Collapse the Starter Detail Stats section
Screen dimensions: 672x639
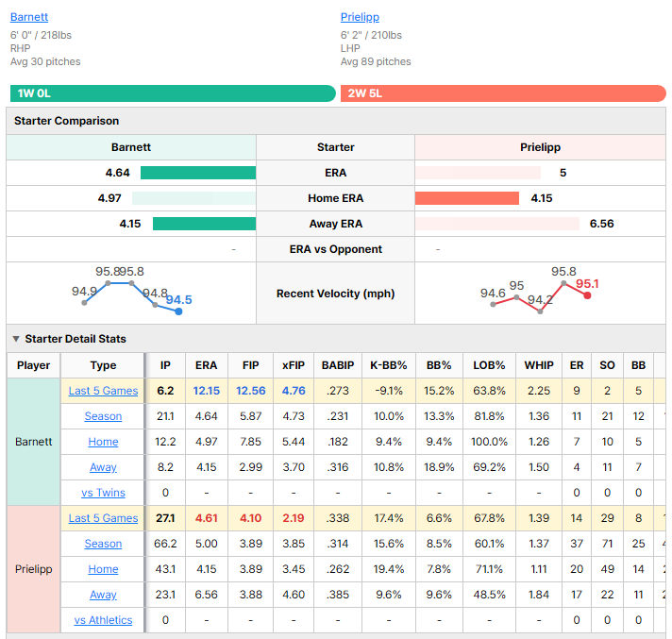(x=16, y=339)
